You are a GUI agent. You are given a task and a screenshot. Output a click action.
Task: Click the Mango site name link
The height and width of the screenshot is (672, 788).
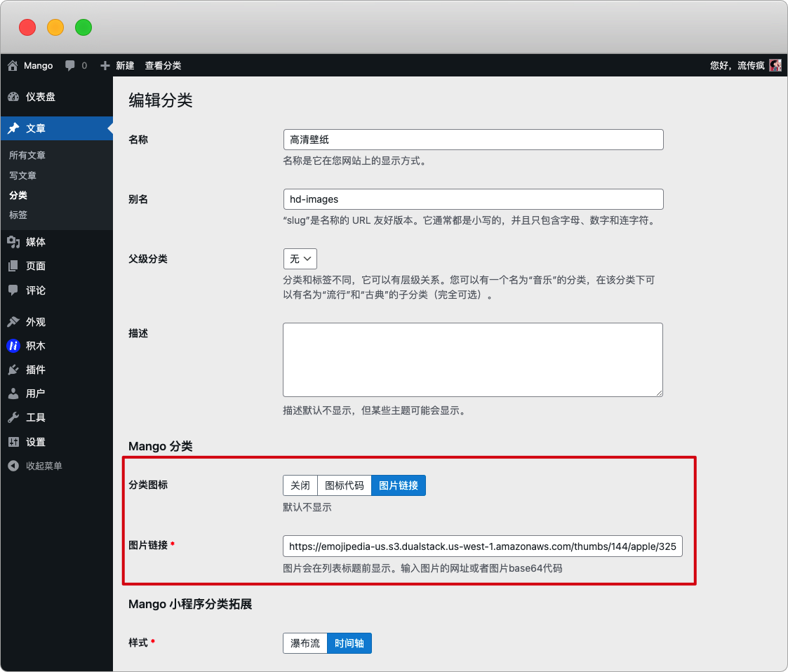click(38, 66)
